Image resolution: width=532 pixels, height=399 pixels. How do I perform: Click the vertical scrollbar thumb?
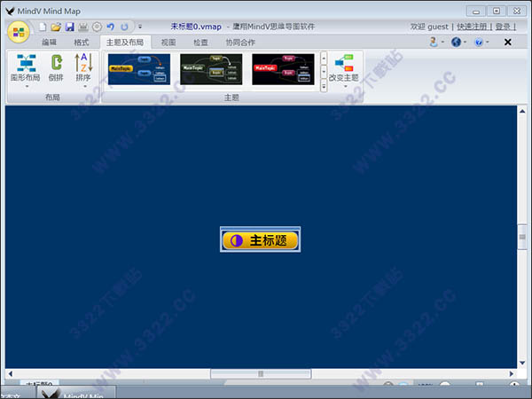522,237
